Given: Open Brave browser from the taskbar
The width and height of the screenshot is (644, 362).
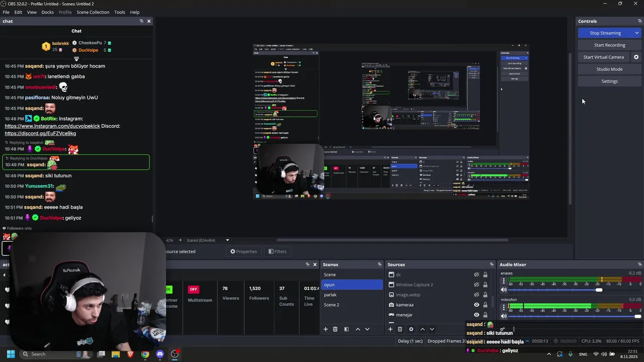Looking at the screenshot, I should coord(130,354).
